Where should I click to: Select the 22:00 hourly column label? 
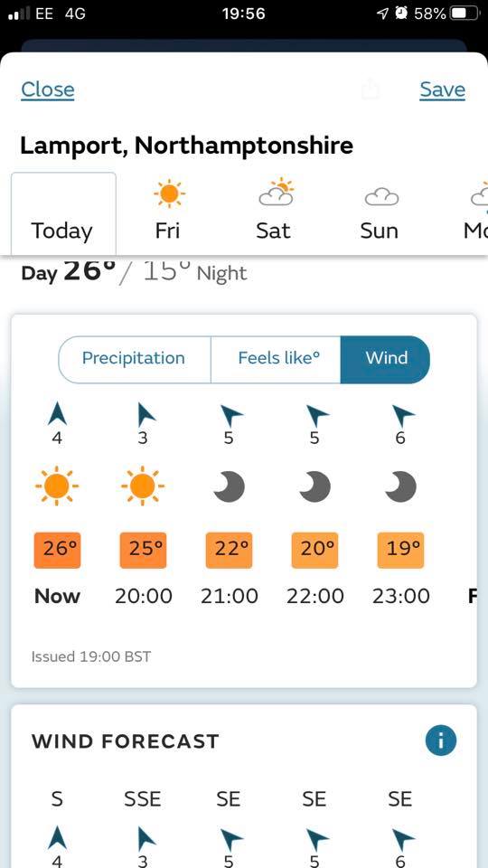[x=314, y=596]
